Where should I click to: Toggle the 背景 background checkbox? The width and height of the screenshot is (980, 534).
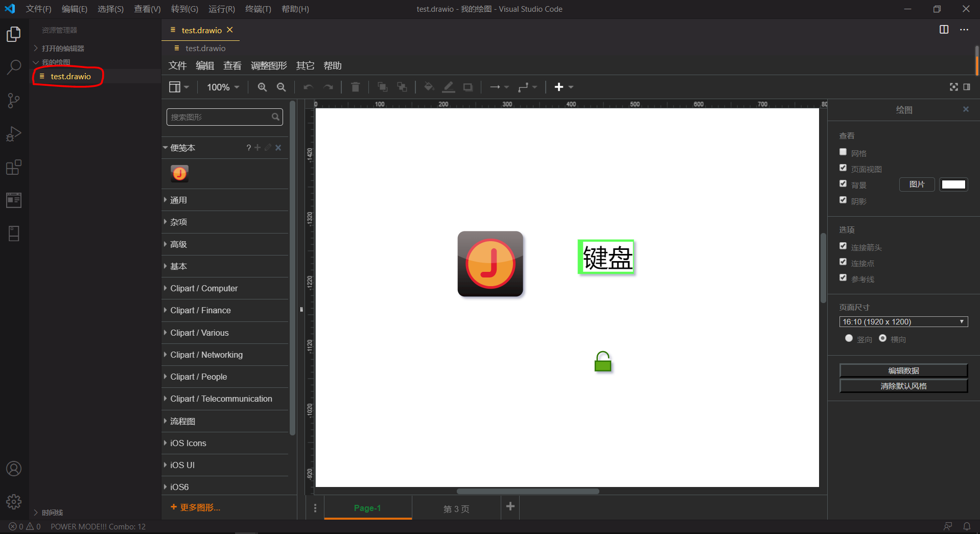(x=843, y=183)
